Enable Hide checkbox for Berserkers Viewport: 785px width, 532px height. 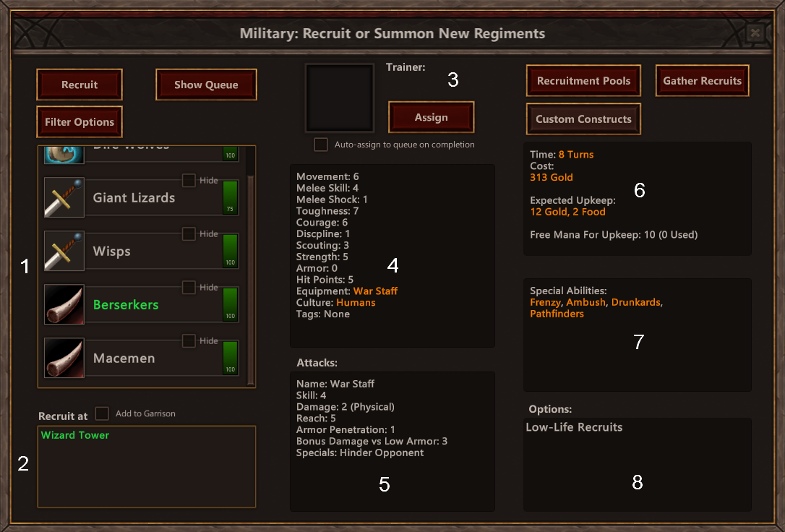(189, 287)
